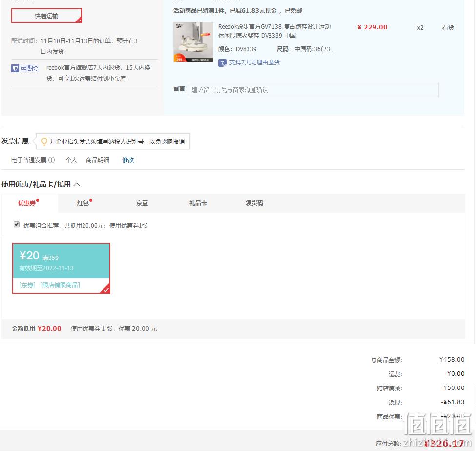Image resolution: width=476 pixels, height=451 pixels.
Task: Click the 7-day return badge icon
Action: click(x=222, y=63)
